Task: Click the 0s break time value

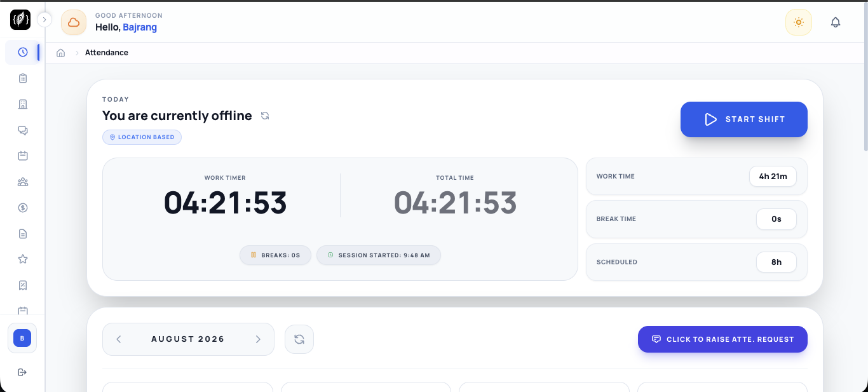Action: coord(776,219)
